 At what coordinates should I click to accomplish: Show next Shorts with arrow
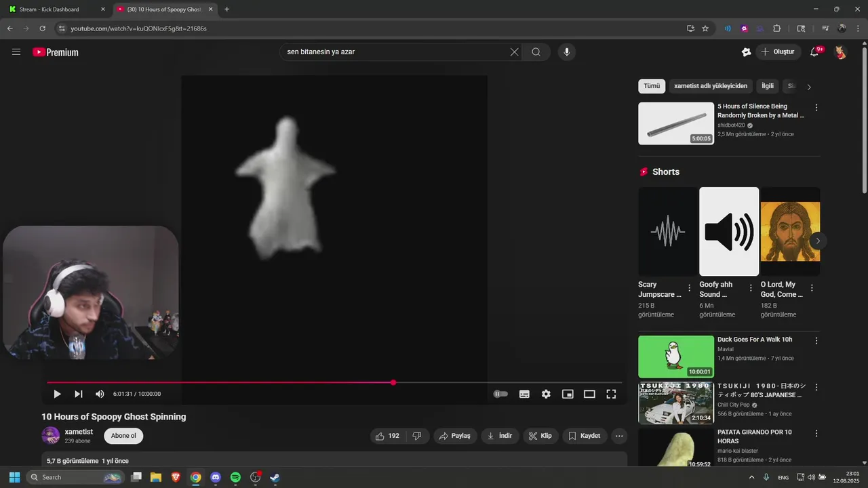818,241
